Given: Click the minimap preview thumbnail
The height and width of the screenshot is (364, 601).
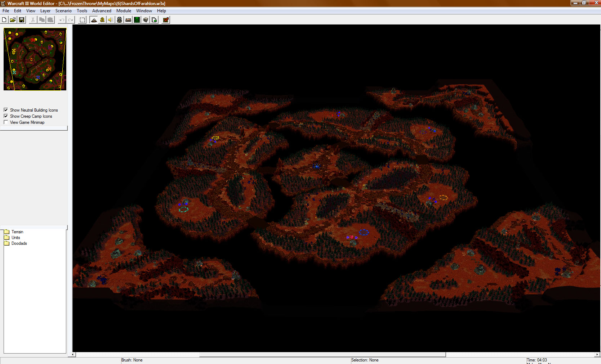Looking at the screenshot, I should pyautogui.click(x=35, y=59).
